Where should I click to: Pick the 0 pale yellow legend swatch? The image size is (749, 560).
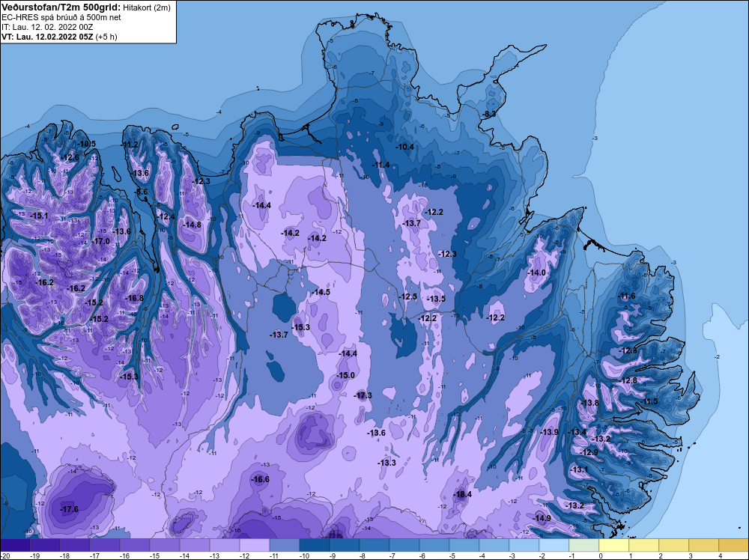[614, 545]
